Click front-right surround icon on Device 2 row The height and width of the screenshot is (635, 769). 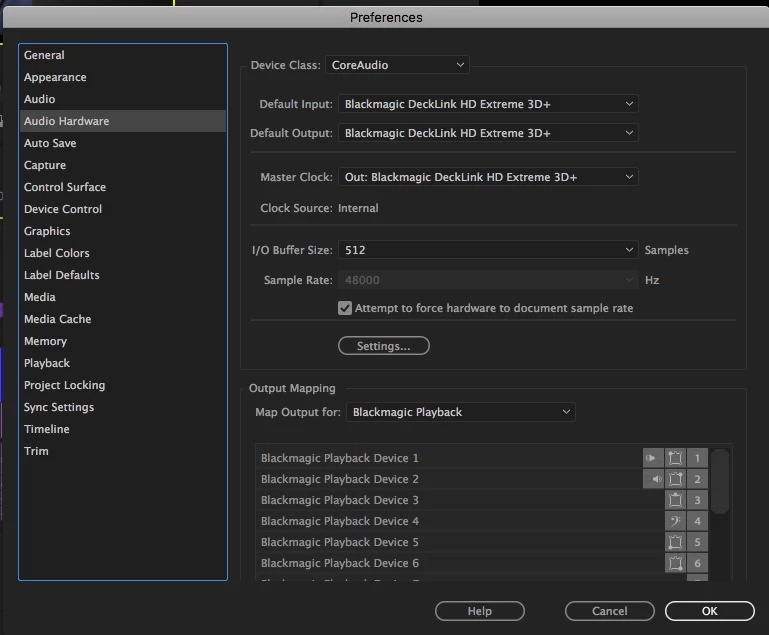[675, 479]
